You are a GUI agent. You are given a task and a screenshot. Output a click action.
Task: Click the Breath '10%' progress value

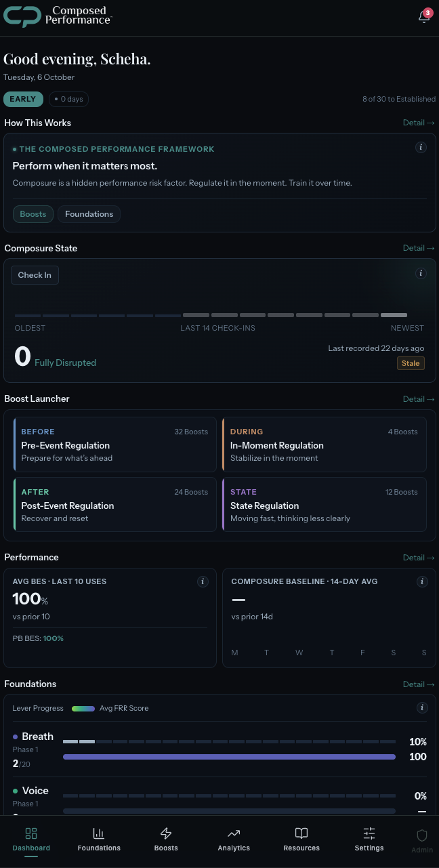pos(418,742)
